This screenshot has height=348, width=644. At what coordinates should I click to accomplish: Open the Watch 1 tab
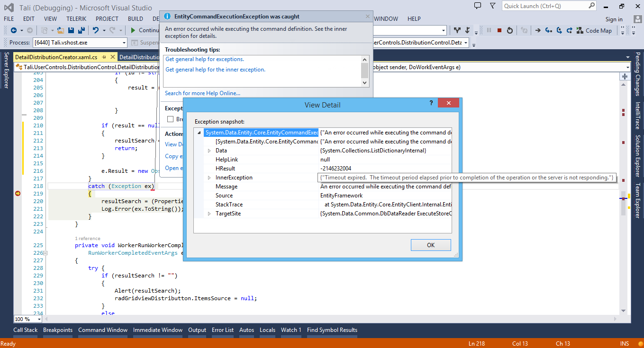[291, 330]
